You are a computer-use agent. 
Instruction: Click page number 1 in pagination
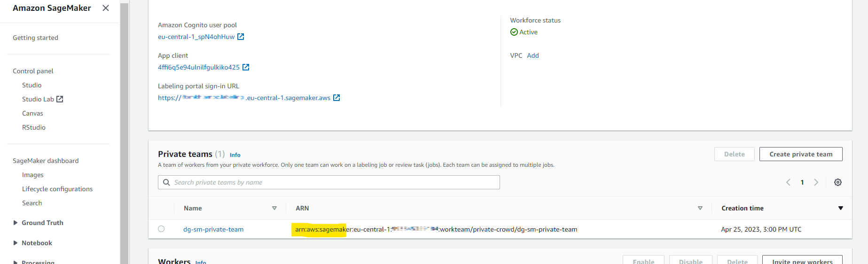802,182
